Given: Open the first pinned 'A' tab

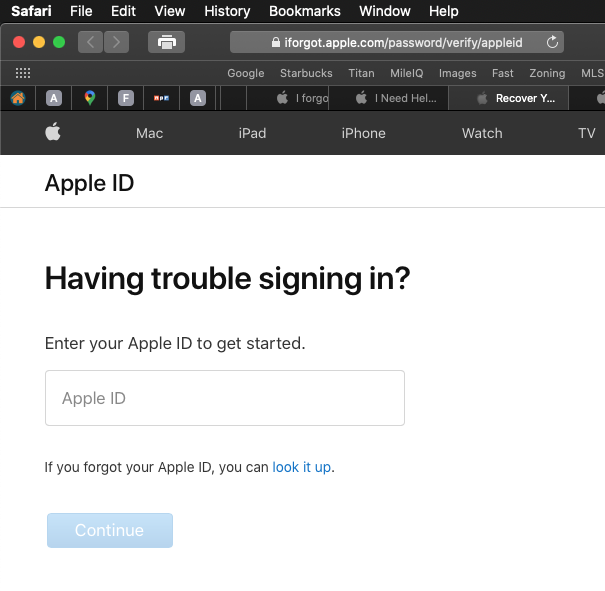Looking at the screenshot, I should click(x=54, y=98).
